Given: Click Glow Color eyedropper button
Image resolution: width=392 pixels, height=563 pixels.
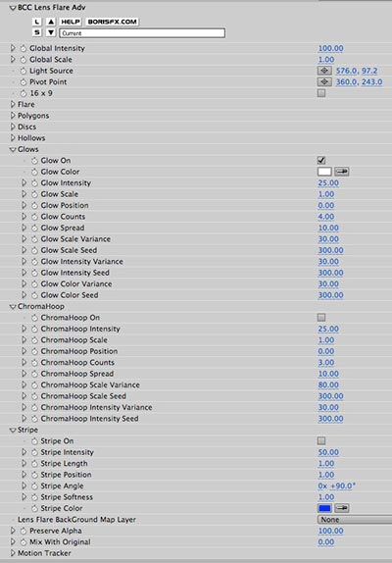Looking at the screenshot, I should (x=342, y=172).
